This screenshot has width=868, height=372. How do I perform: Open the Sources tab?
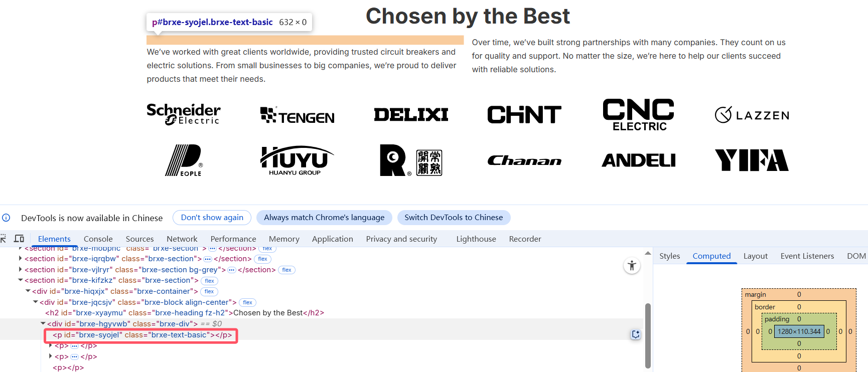(x=140, y=239)
